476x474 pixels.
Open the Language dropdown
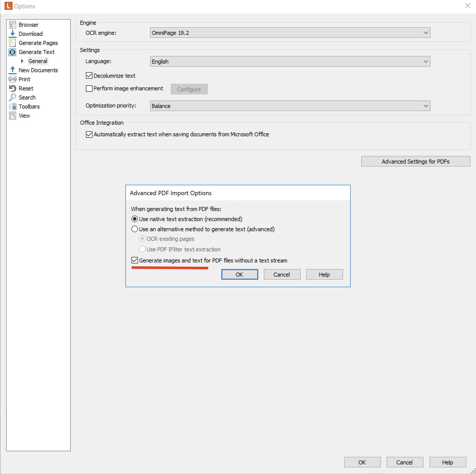pyautogui.click(x=290, y=62)
